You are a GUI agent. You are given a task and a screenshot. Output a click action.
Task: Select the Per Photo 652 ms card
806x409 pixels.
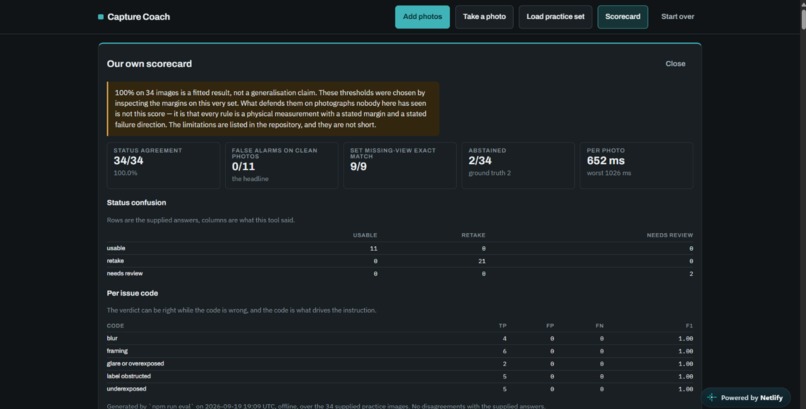coord(636,165)
